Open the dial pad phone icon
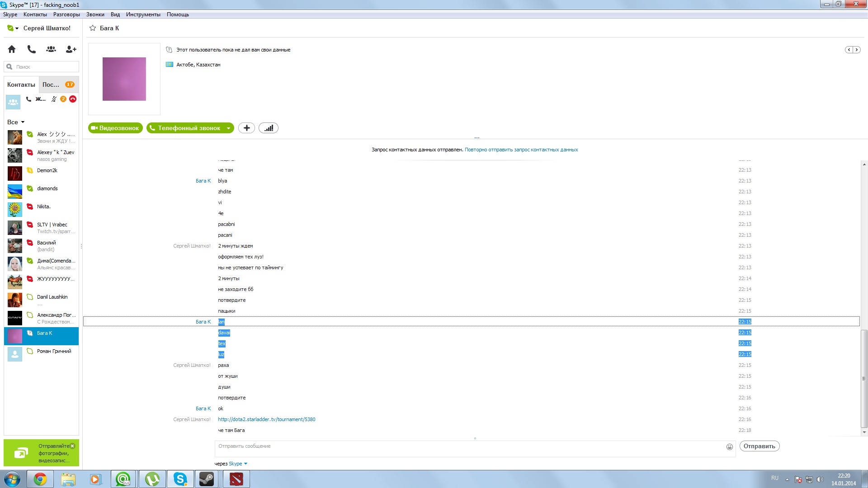This screenshot has height=488, width=868. pyautogui.click(x=31, y=49)
